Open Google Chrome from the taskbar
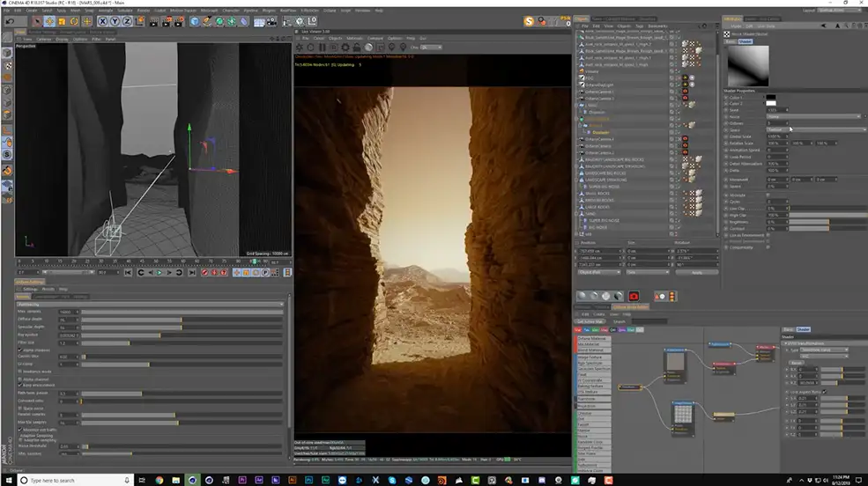This screenshot has width=868, height=486. pyautogui.click(x=159, y=480)
